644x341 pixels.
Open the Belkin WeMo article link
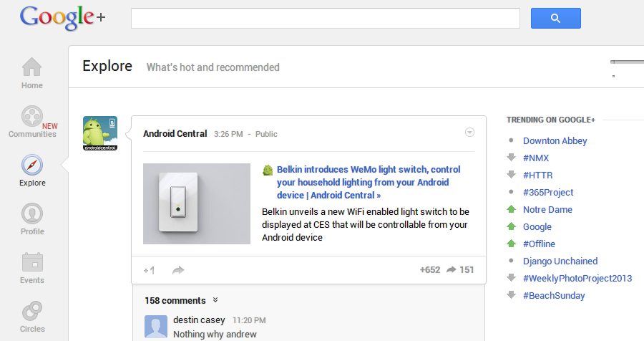[x=369, y=182]
